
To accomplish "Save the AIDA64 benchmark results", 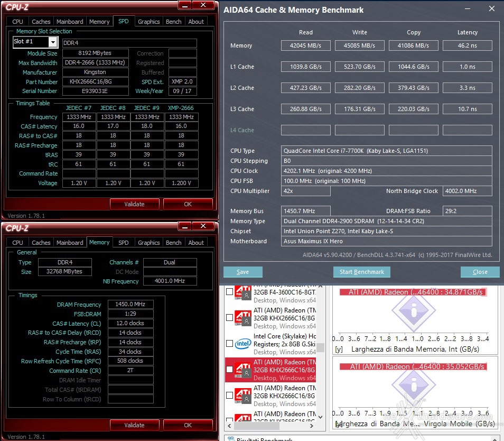I will [243, 272].
